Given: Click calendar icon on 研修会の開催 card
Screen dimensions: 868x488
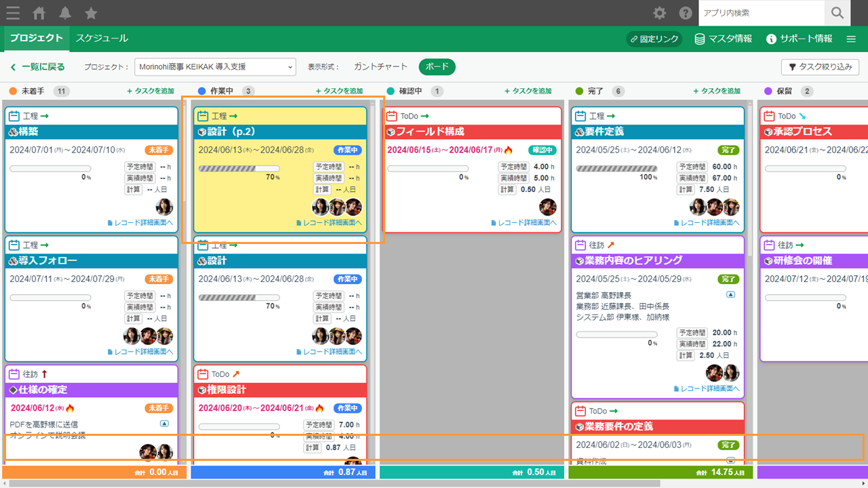Looking at the screenshot, I should pyautogui.click(x=769, y=245).
